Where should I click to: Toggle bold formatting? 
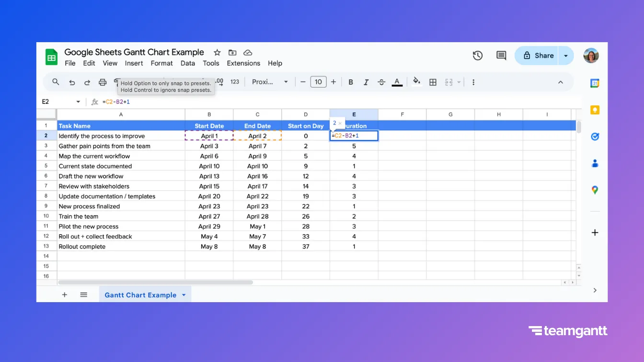(350, 82)
